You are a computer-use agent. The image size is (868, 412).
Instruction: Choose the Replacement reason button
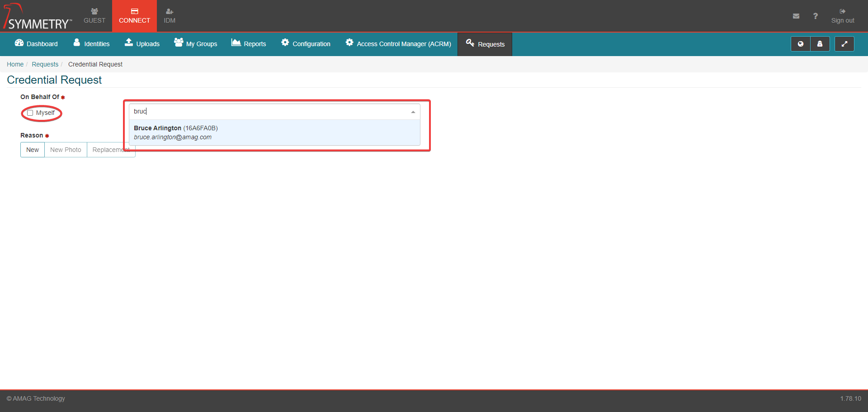[x=111, y=150]
